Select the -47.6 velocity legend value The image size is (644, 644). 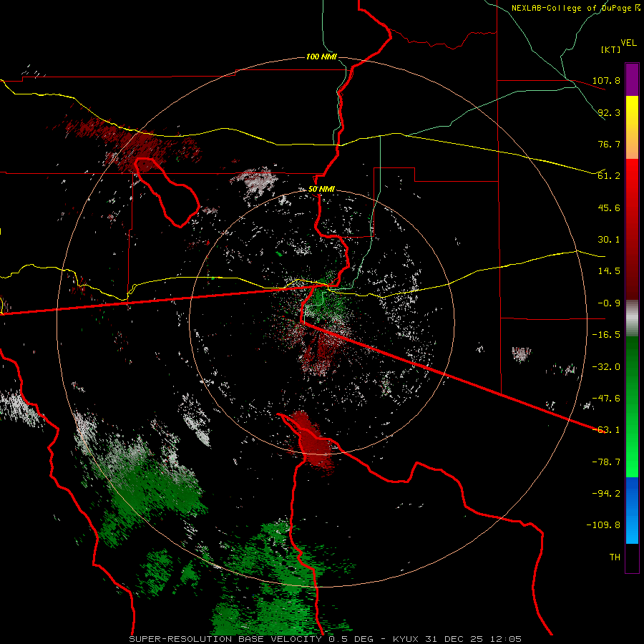coord(606,399)
